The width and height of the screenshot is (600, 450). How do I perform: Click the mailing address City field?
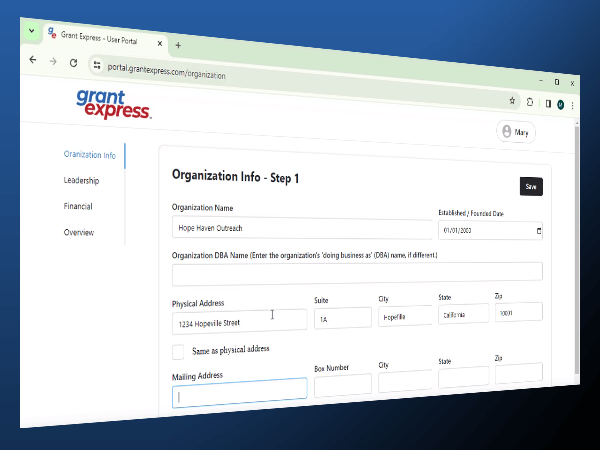(x=405, y=380)
